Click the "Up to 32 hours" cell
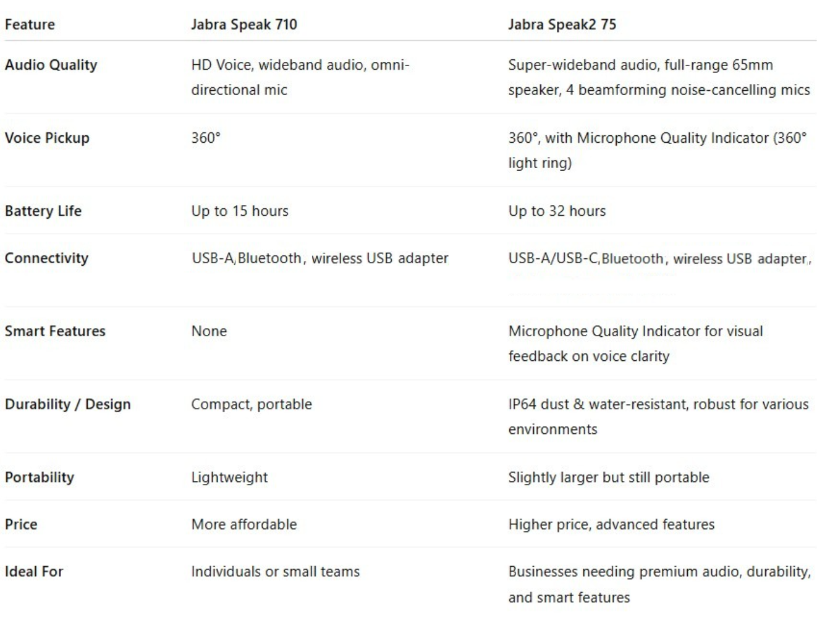This screenshot has height=644, width=817. pyautogui.click(x=556, y=211)
